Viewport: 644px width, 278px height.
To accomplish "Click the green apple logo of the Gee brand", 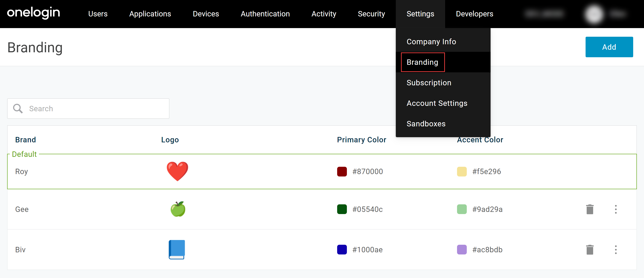I will 178,209.
